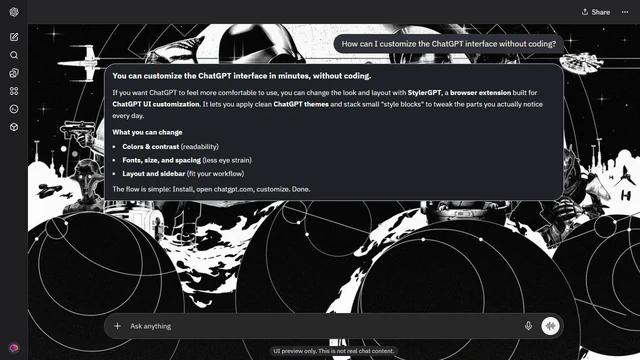Click the 'Colors & contrast' bullet item
Viewport: 640px width, 360px height.
coord(170,147)
